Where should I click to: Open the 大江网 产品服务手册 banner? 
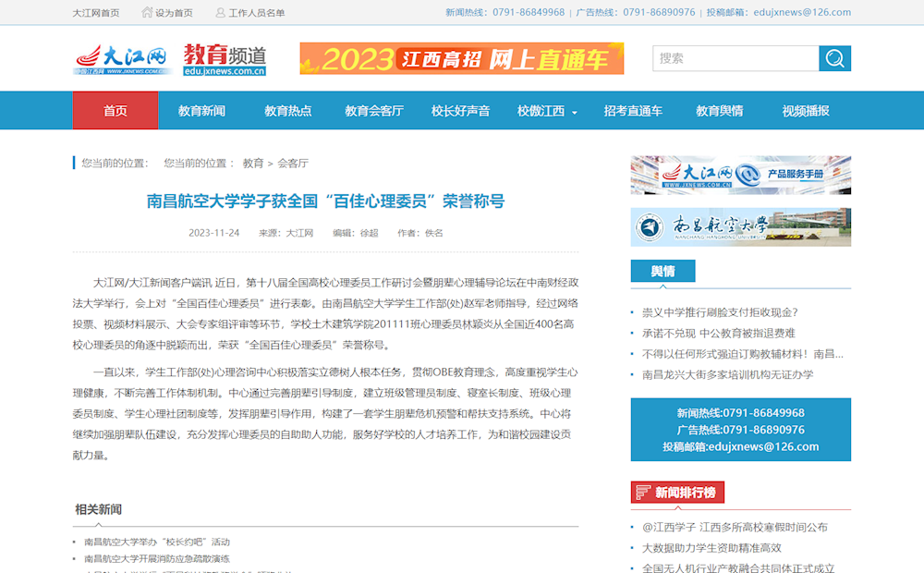point(740,175)
